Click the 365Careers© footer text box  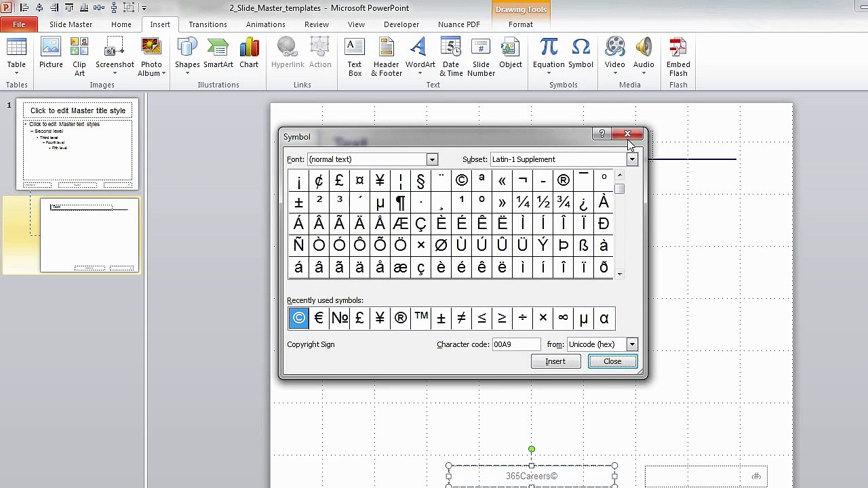[532, 476]
